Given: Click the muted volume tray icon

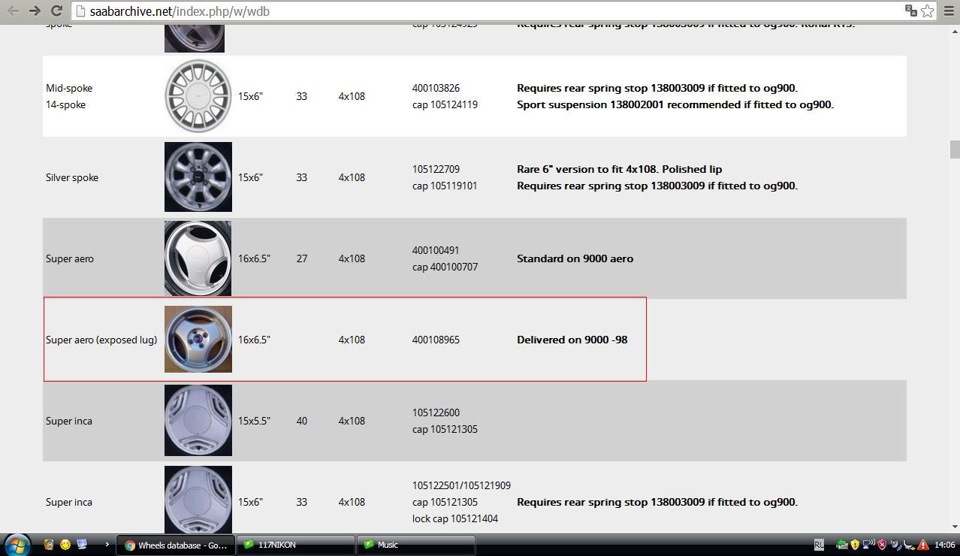Looking at the screenshot, I should (896, 544).
